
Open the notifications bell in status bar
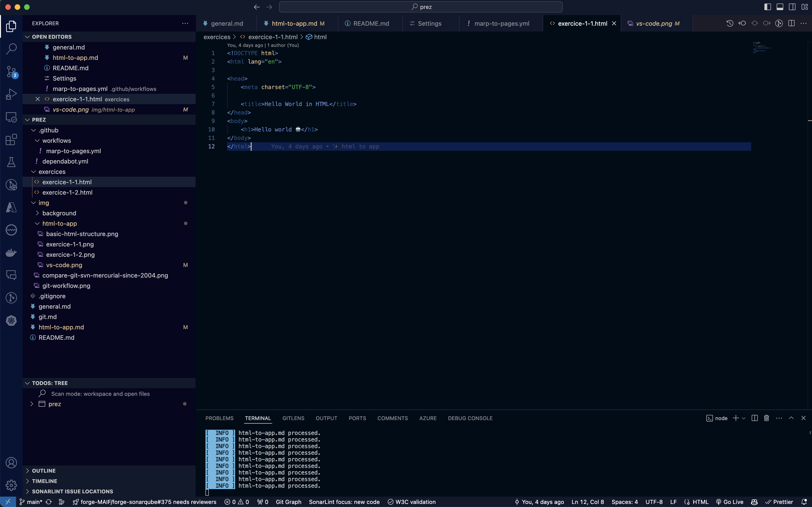804,502
